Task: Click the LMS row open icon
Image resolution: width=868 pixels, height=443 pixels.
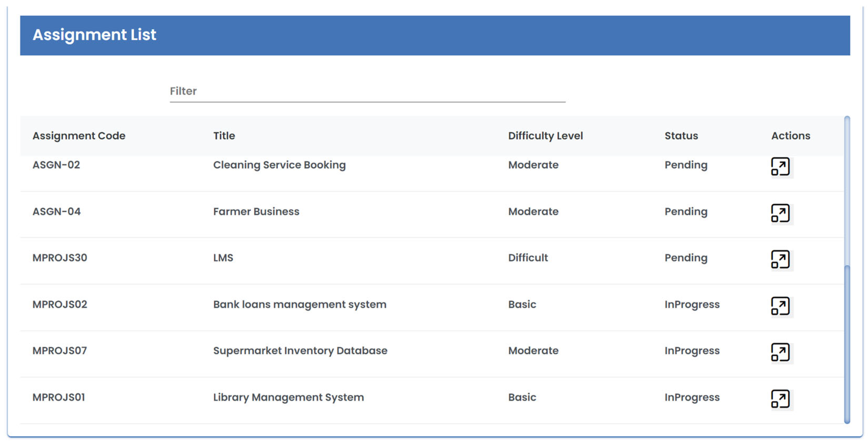Action: pos(780,259)
